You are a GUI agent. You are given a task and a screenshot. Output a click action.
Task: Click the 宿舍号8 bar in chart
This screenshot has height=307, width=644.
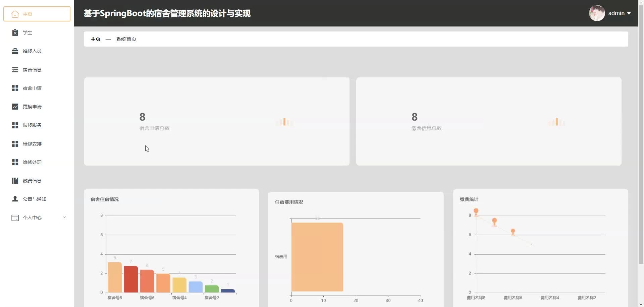pos(115,278)
